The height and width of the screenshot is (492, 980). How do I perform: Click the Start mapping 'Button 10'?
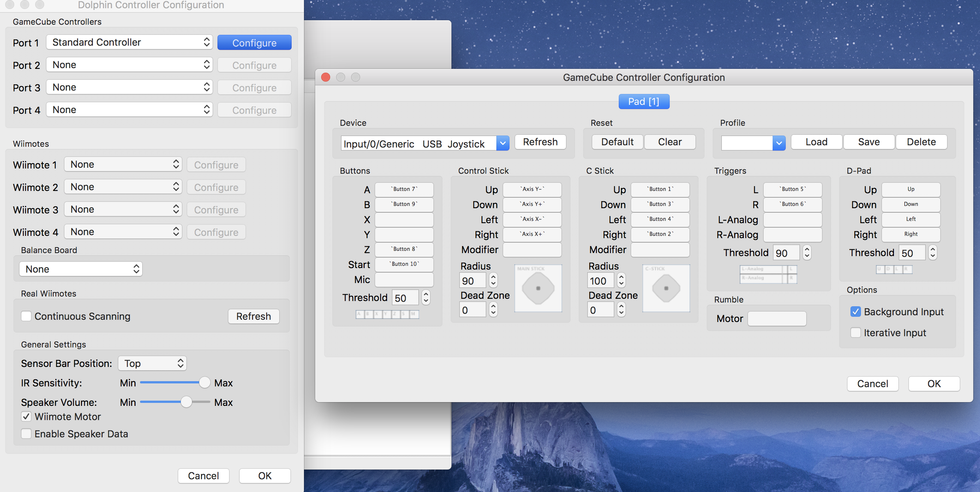click(x=404, y=264)
